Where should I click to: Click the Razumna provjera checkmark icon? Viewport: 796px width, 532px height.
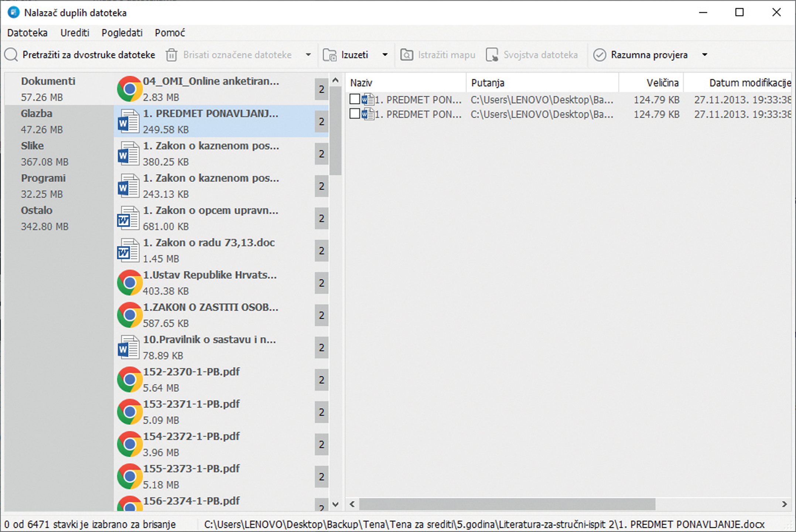pyautogui.click(x=599, y=55)
